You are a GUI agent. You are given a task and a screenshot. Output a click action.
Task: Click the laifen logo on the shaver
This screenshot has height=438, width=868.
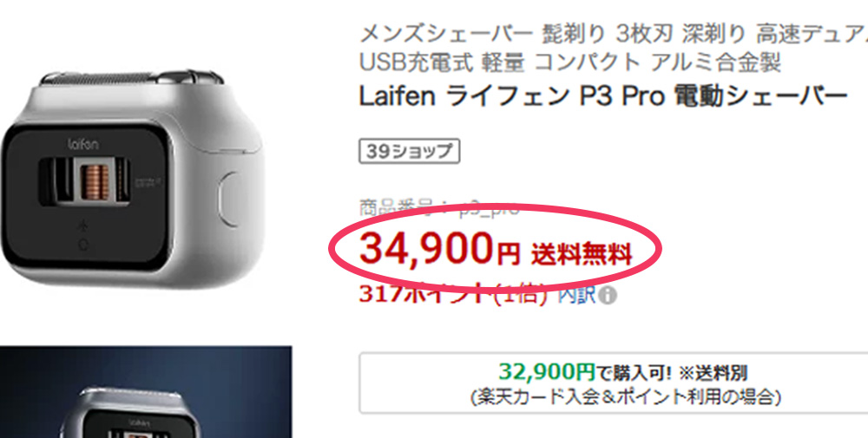pyautogui.click(x=83, y=145)
